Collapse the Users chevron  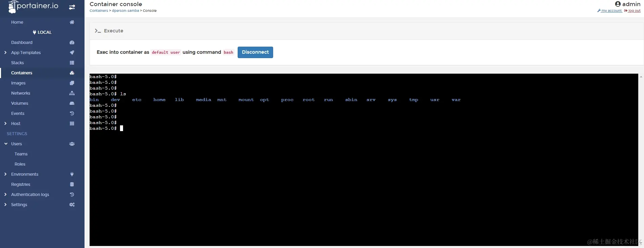coord(6,144)
